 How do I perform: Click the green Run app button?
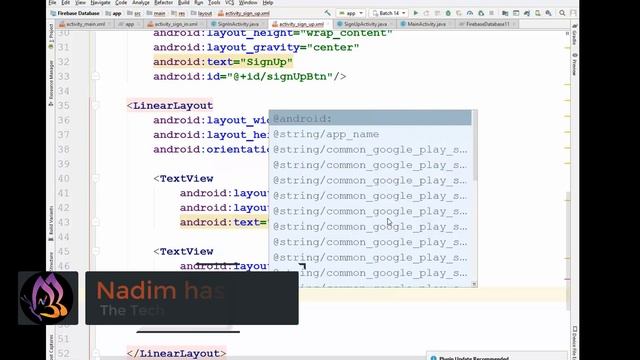(x=416, y=13)
